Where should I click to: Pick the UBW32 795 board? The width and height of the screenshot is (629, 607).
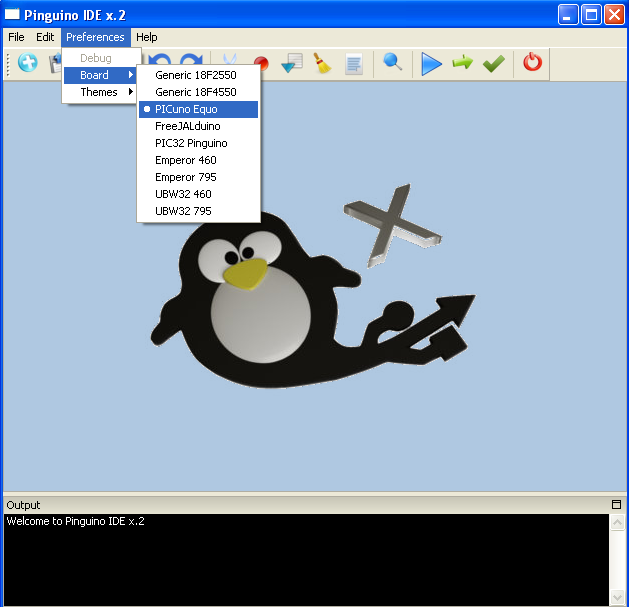(183, 211)
